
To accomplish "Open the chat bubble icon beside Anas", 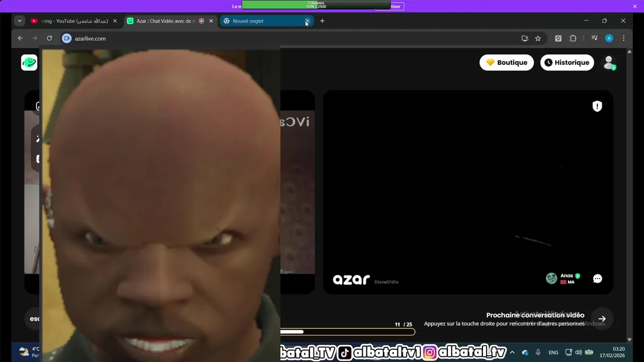I will (598, 279).
